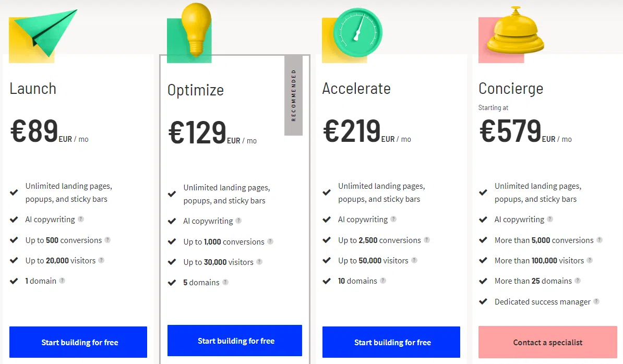The image size is (623, 364).
Task: Click the checkmark next to 5 domains
Action: [x=172, y=283]
